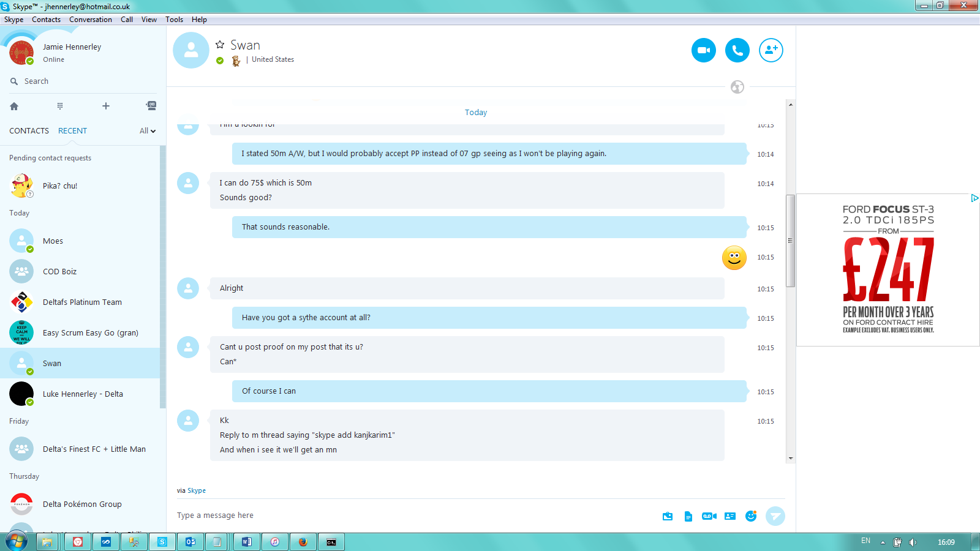Open Outlook from the taskbar

pos(190,542)
